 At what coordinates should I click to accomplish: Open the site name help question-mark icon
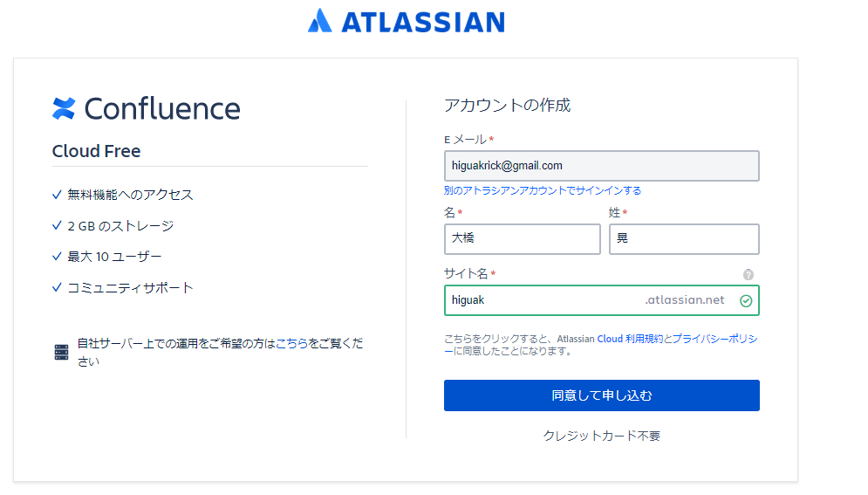pos(748,274)
